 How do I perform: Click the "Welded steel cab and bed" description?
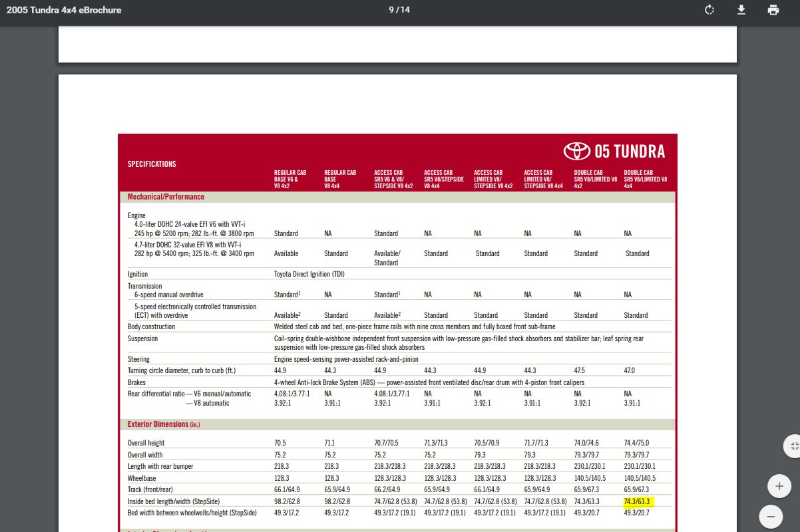click(x=415, y=327)
